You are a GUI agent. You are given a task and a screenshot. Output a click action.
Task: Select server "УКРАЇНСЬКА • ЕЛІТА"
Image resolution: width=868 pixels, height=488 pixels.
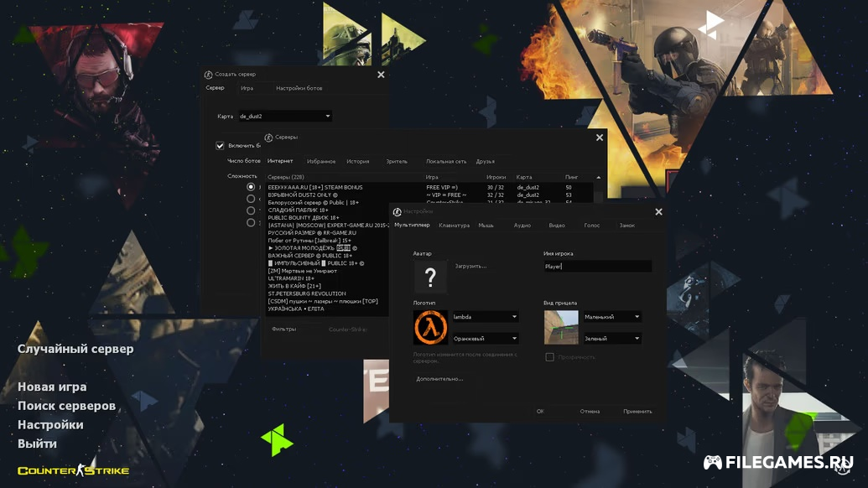[x=328, y=309]
